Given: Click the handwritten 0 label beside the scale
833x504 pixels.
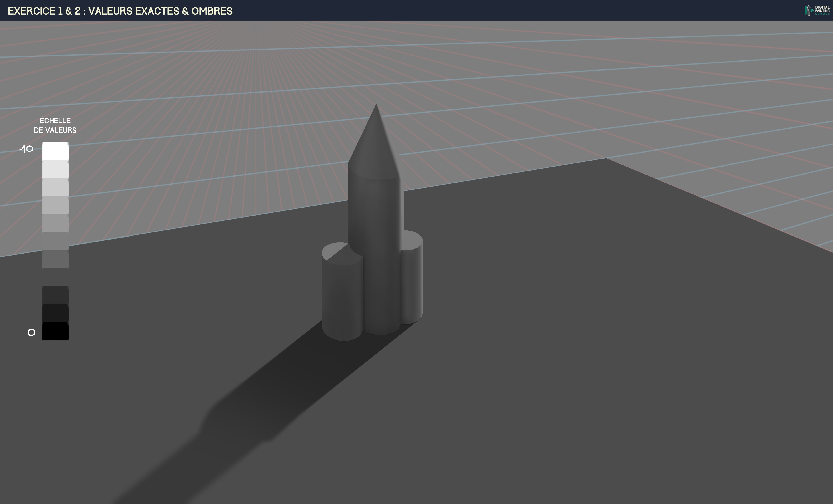Looking at the screenshot, I should (x=31, y=332).
